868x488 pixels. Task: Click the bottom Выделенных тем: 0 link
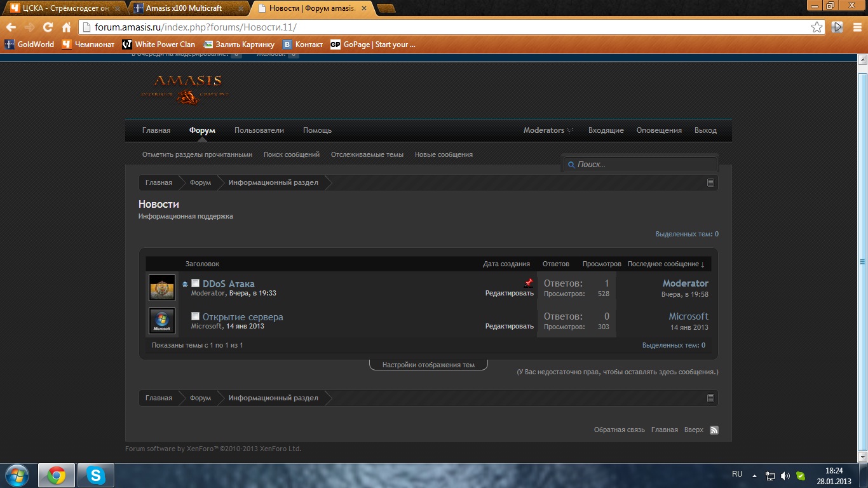coord(674,345)
